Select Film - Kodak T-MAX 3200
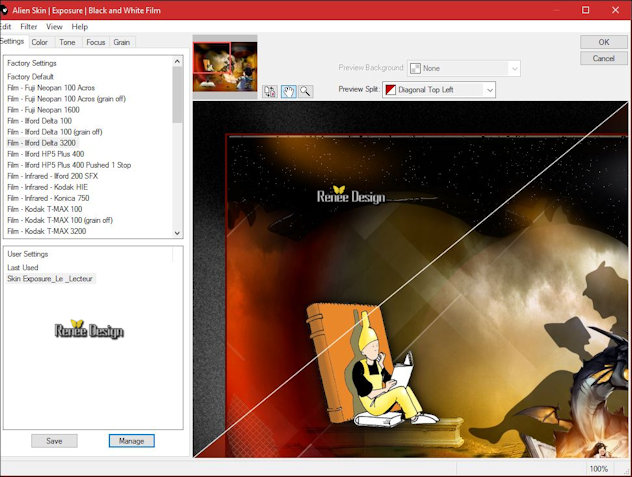632x477 pixels. pos(46,231)
